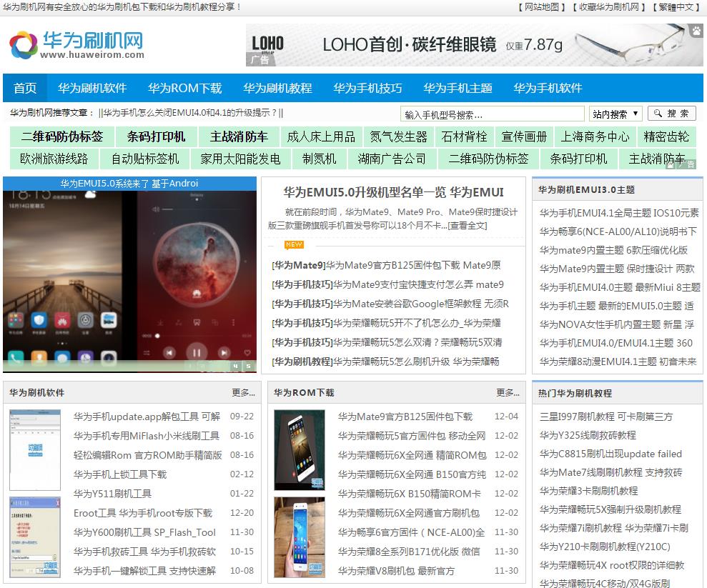
Task: Open 华为畅享6官方固件 NCE-AL00 link
Action: pos(411,532)
